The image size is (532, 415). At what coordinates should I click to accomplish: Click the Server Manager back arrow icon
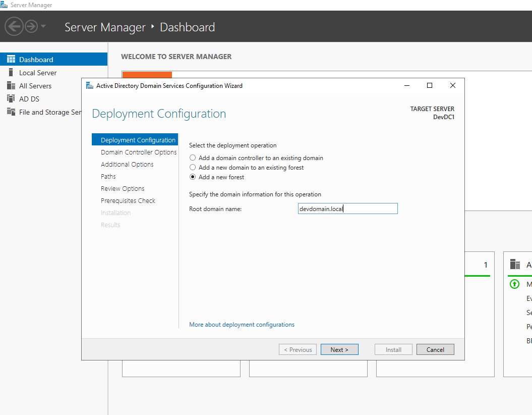(x=14, y=26)
